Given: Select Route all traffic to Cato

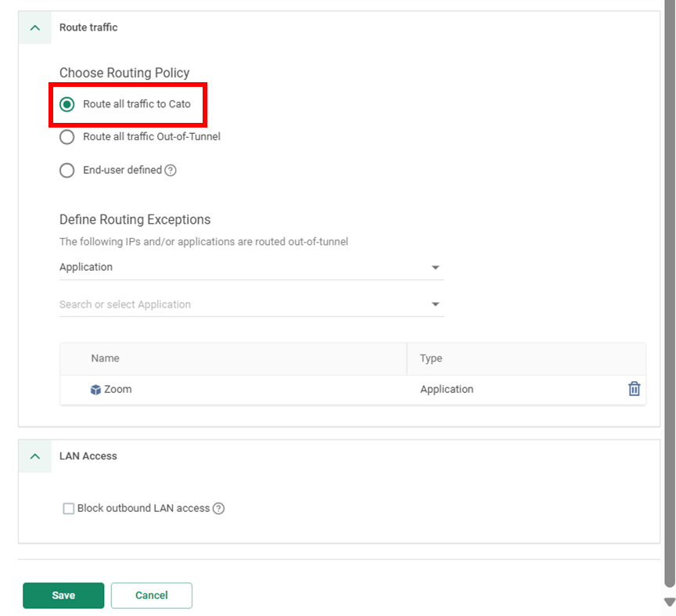Looking at the screenshot, I should tap(67, 104).
